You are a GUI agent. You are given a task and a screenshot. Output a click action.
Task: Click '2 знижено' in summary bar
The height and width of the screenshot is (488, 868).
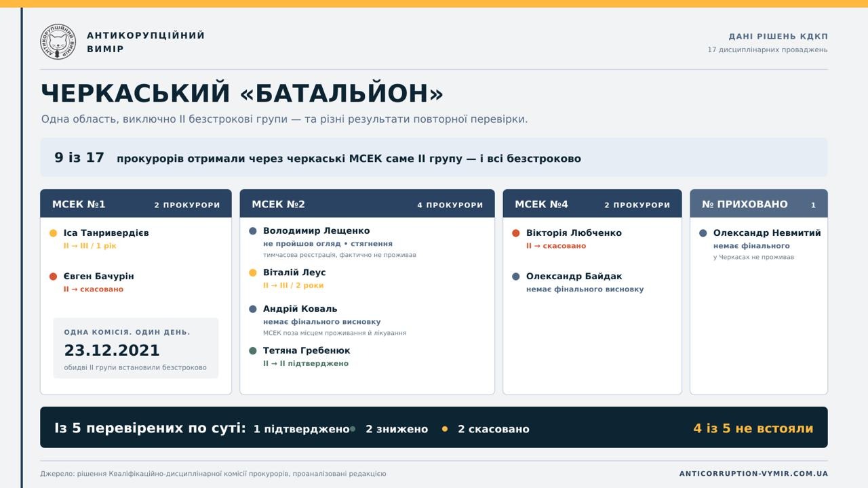[x=397, y=429]
